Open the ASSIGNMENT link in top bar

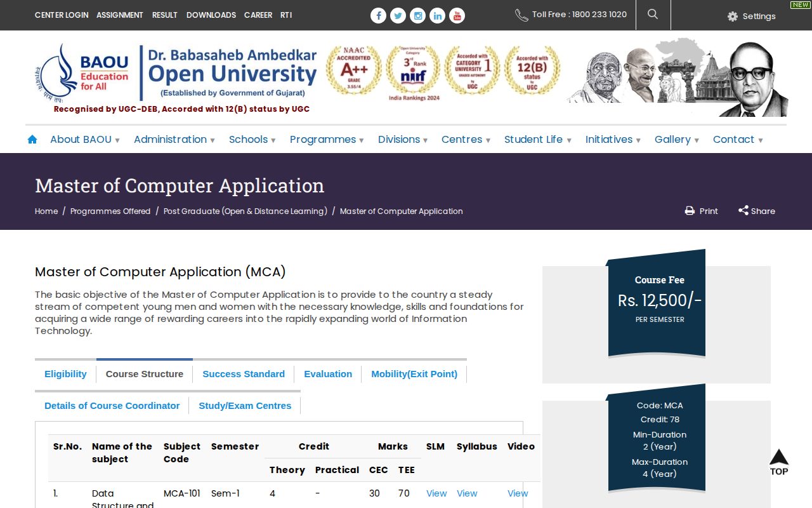pyautogui.click(x=120, y=15)
